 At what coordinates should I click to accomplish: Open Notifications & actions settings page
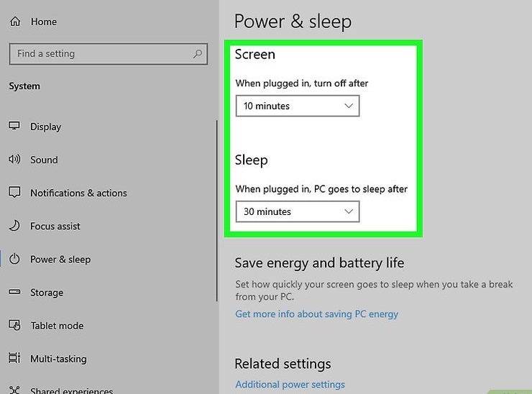pos(78,193)
